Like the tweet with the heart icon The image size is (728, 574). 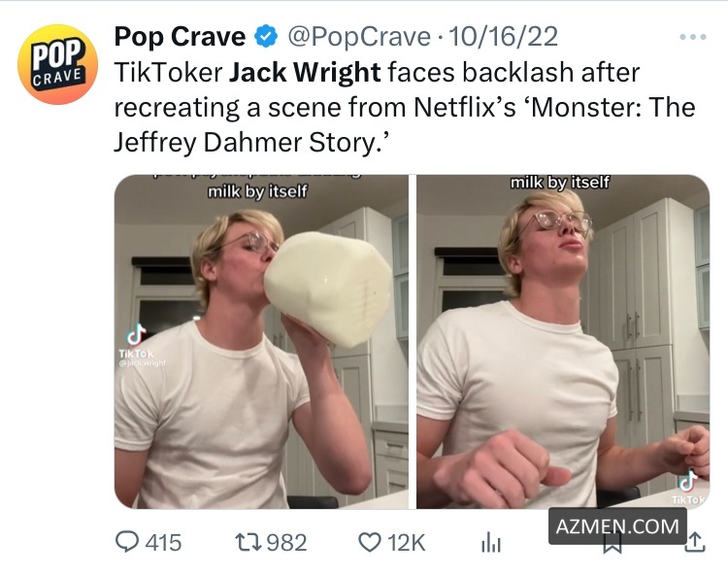(370, 543)
